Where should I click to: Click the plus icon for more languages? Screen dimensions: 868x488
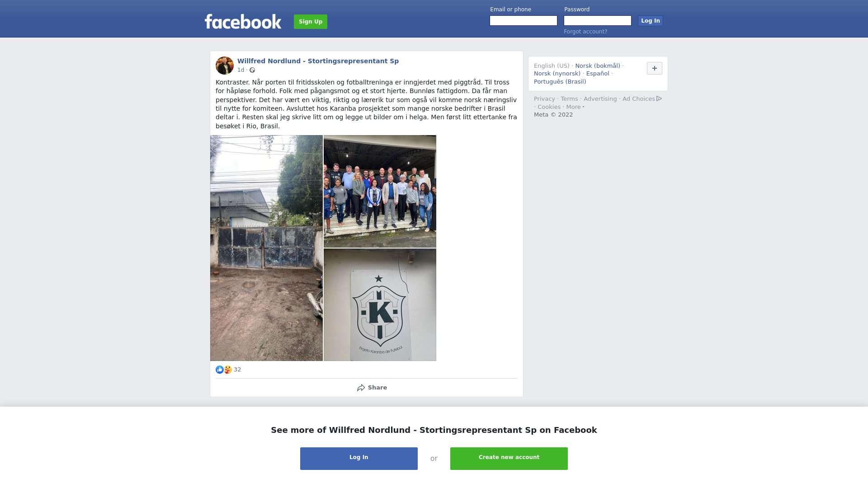pos(655,68)
